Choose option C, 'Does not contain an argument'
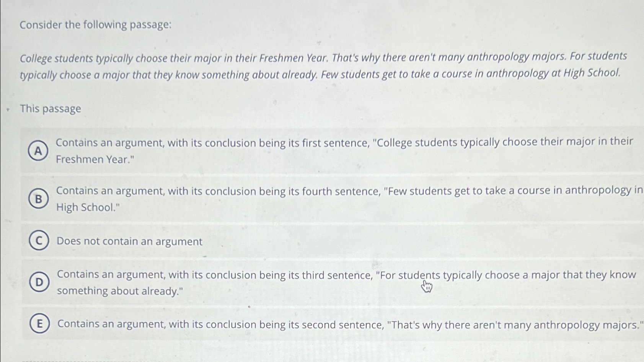Viewport: 644px width, 362px height. point(129,241)
